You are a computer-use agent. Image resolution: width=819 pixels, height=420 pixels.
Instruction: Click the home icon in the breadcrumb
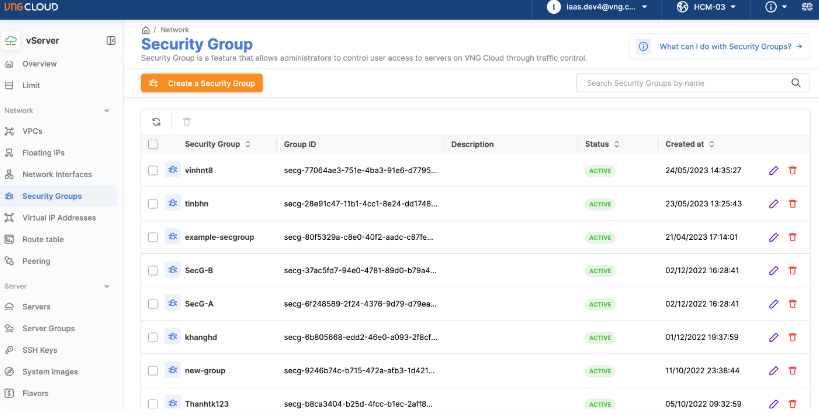[x=146, y=30]
